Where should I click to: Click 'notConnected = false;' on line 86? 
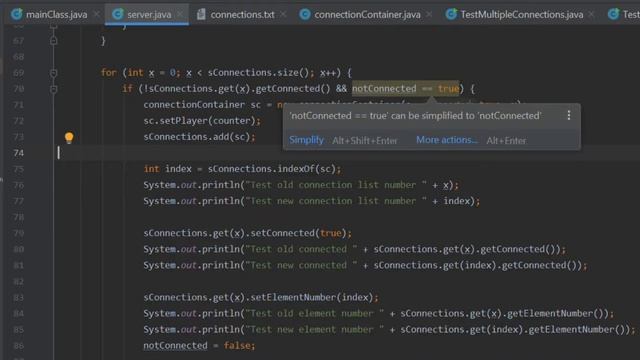tap(199, 346)
